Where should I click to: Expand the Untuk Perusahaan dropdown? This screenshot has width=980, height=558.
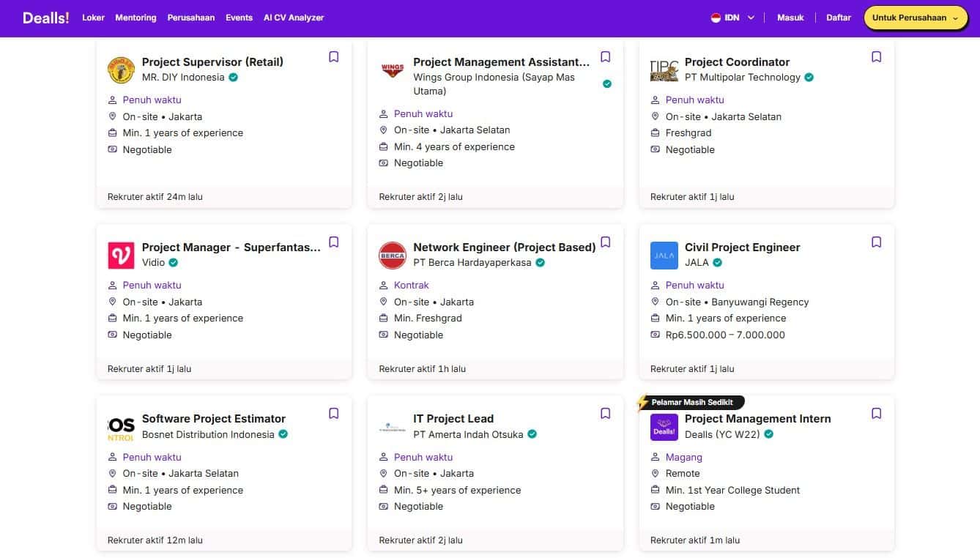click(916, 18)
